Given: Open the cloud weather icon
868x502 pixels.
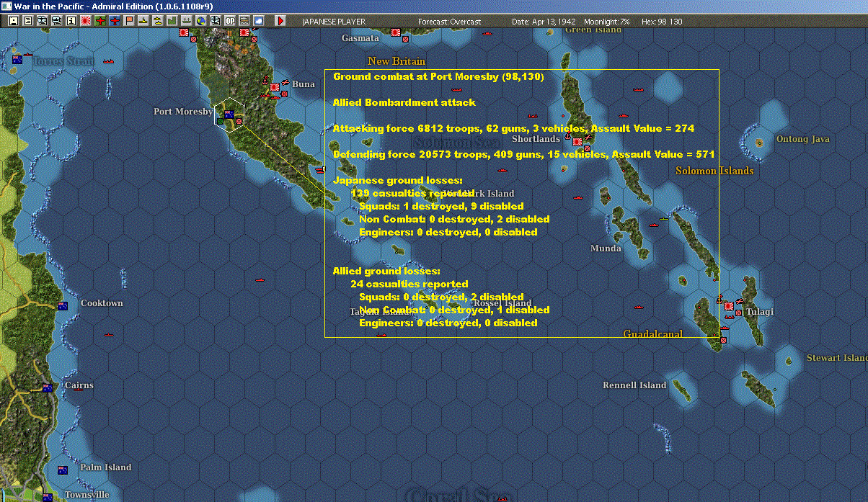Looking at the screenshot, I should (259, 21).
